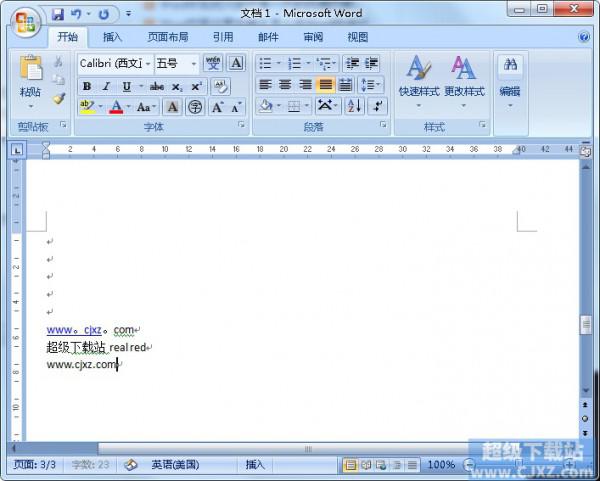This screenshot has height=481, width=600.
Task: Switch to the 视图 tab
Action: pyautogui.click(x=358, y=37)
